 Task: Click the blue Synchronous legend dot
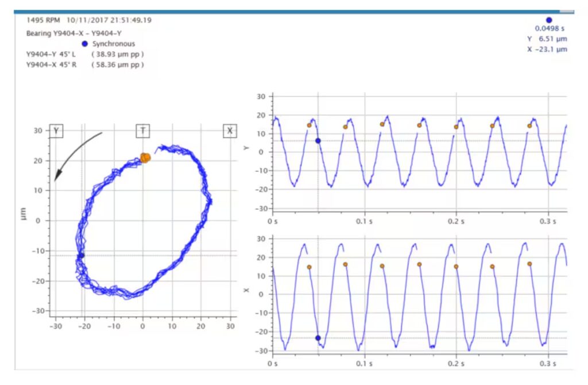tap(85, 44)
